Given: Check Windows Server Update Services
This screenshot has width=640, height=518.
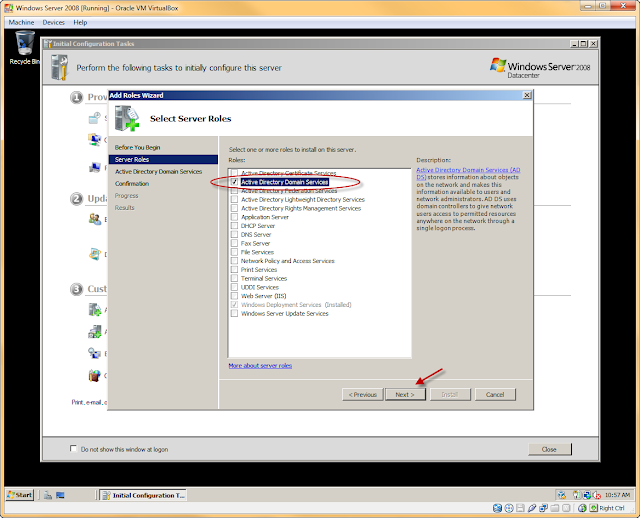Looking at the screenshot, I should tap(234, 313).
